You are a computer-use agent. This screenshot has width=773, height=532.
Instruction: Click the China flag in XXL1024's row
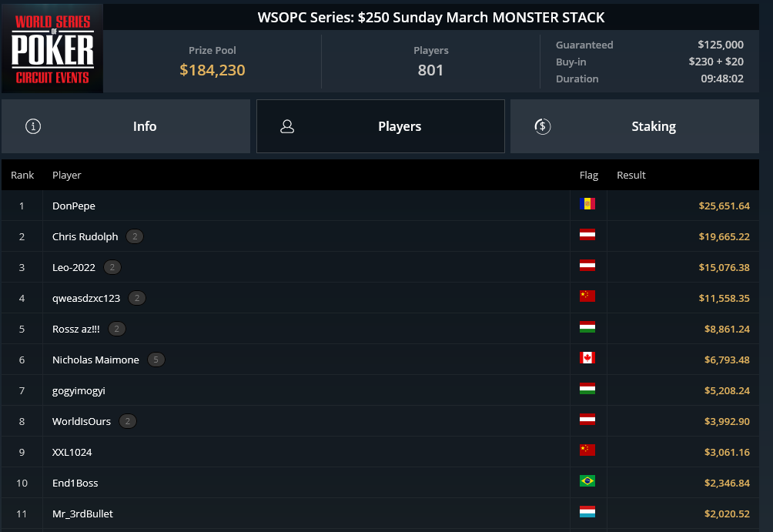tap(587, 450)
